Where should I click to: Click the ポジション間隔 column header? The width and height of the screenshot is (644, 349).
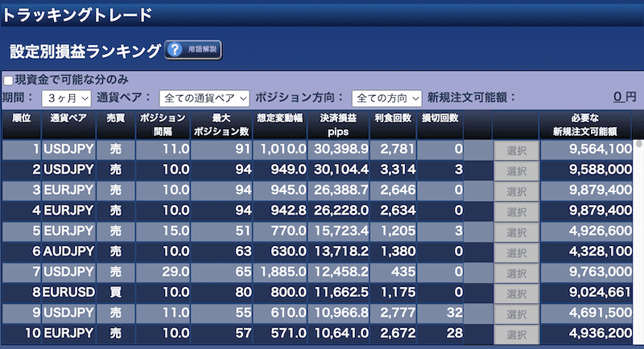[163, 125]
